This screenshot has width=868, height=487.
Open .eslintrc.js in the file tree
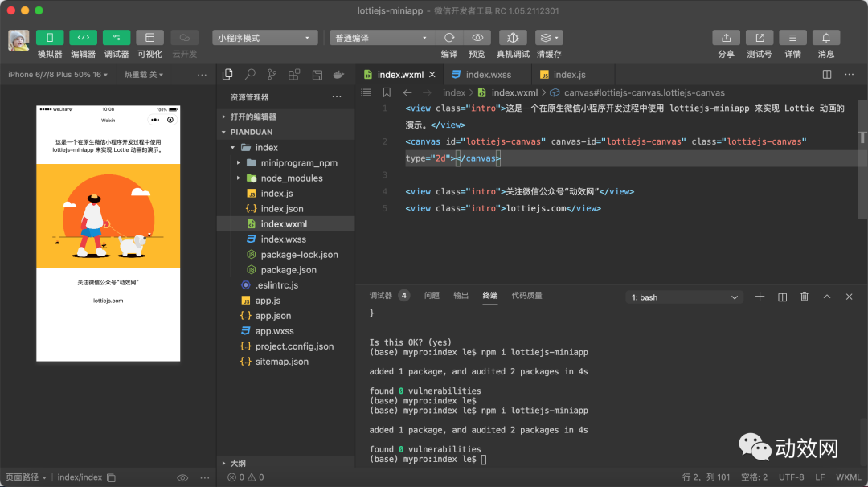tap(285, 285)
